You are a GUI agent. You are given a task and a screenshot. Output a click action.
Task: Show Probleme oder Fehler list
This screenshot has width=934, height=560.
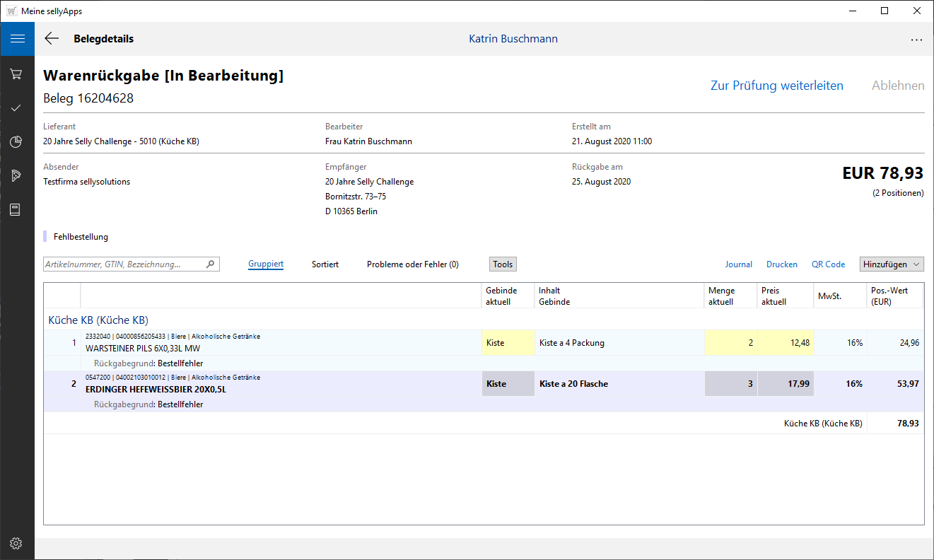pos(412,264)
